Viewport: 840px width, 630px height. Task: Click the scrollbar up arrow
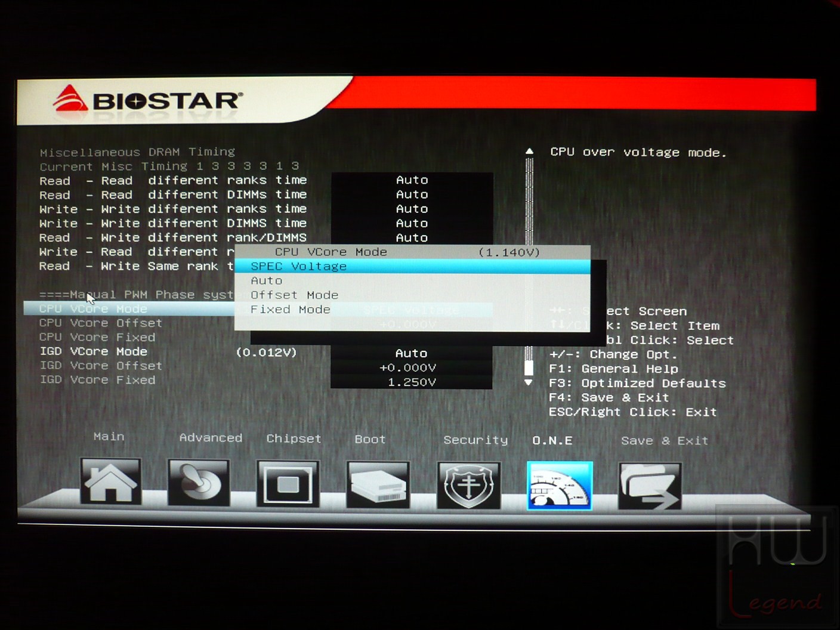point(529,152)
